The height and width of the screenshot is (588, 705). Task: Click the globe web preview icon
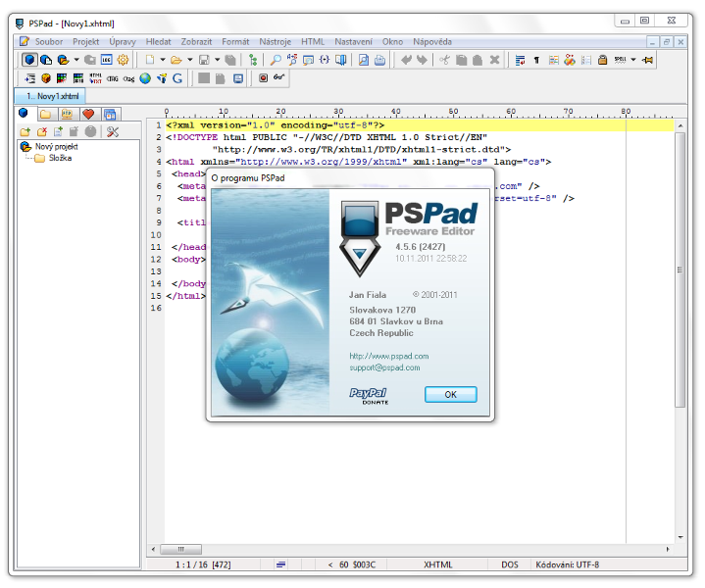point(145,78)
